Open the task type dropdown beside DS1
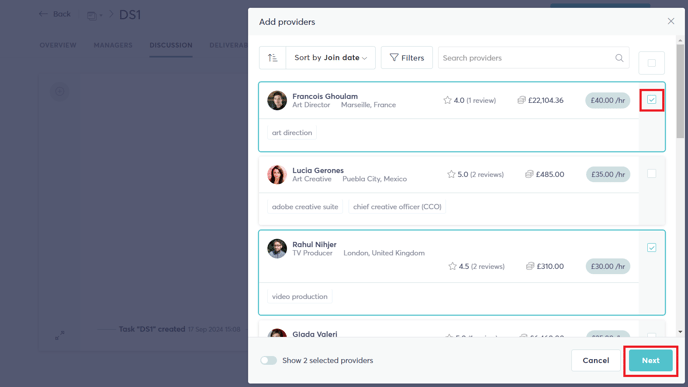The width and height of the screenshot is (688, 387). point(94,16)
